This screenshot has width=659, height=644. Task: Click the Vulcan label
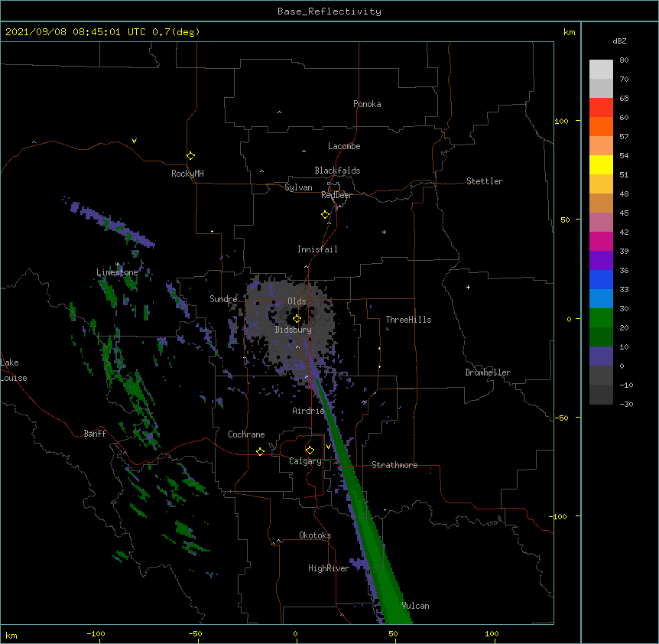click(415, 606)
